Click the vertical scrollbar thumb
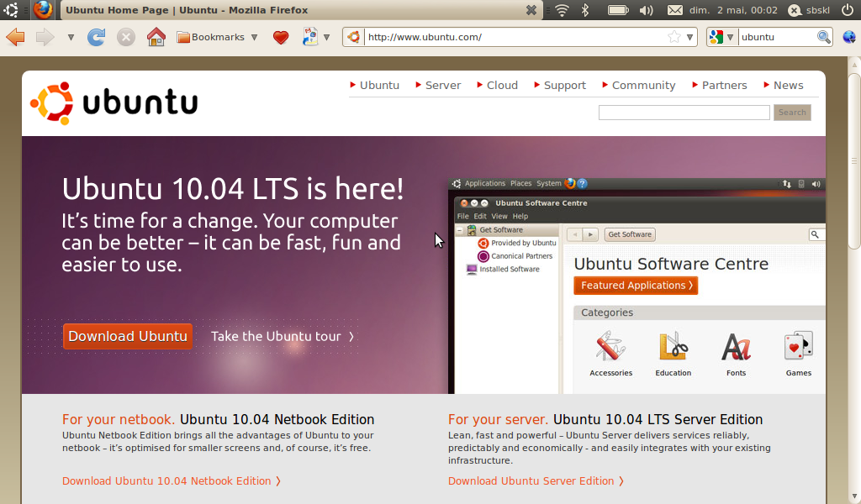861x504 pixels. click(x=854, y=160)
